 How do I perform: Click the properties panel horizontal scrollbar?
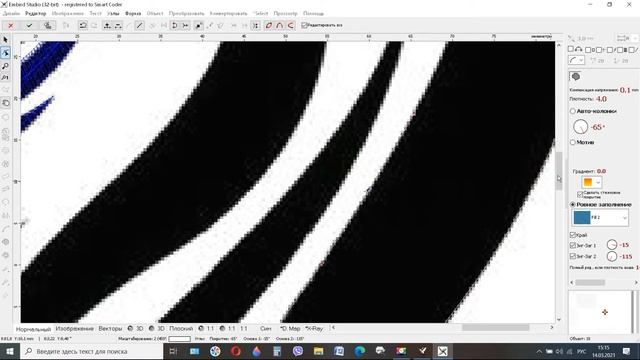590,282
